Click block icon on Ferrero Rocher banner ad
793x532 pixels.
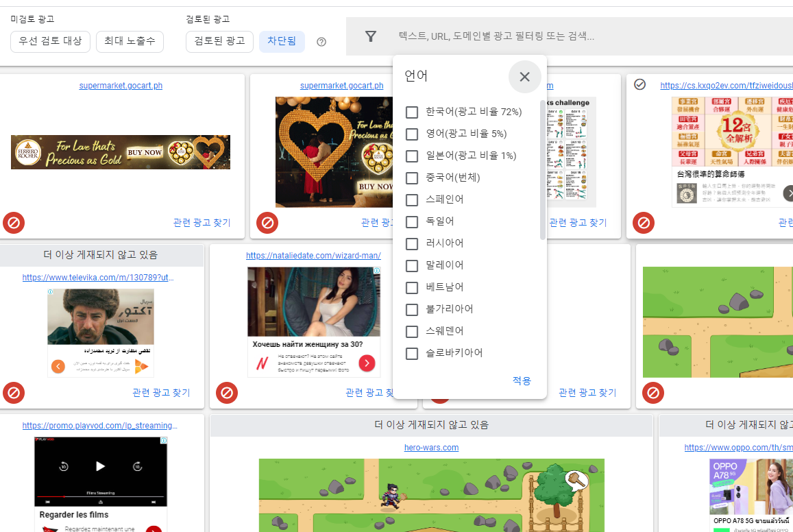point(14,223)
